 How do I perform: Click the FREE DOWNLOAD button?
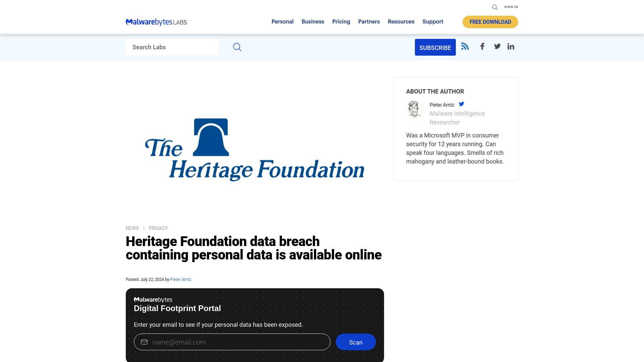(490, 22)
